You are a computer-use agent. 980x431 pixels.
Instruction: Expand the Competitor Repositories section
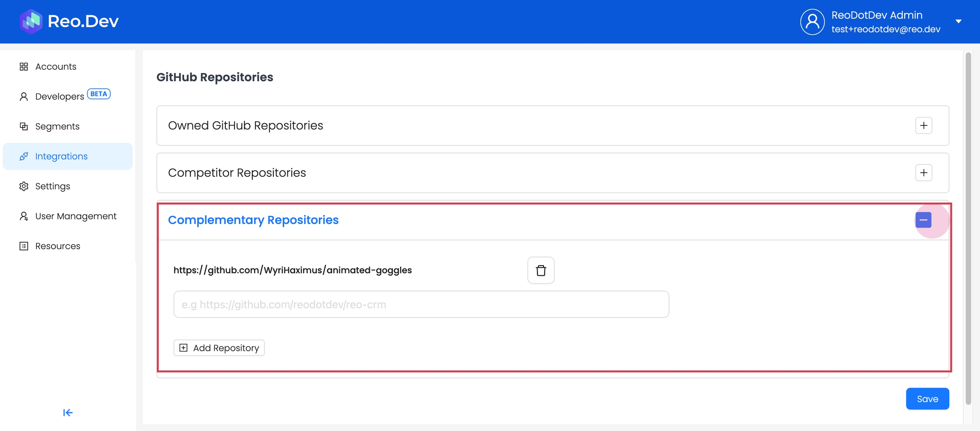coord(923,173)
